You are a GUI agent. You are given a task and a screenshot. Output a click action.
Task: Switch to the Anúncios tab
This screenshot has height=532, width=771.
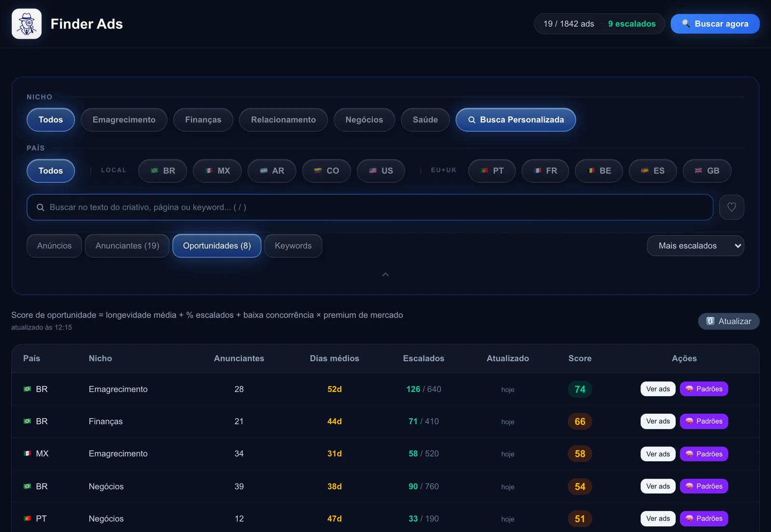tap(54, 246)
